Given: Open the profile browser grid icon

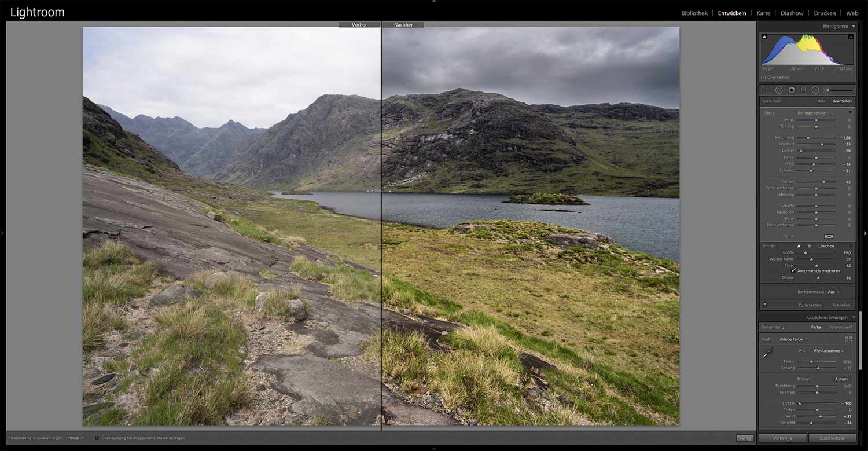Looking at the screenshot, I should tap(848, 339).
